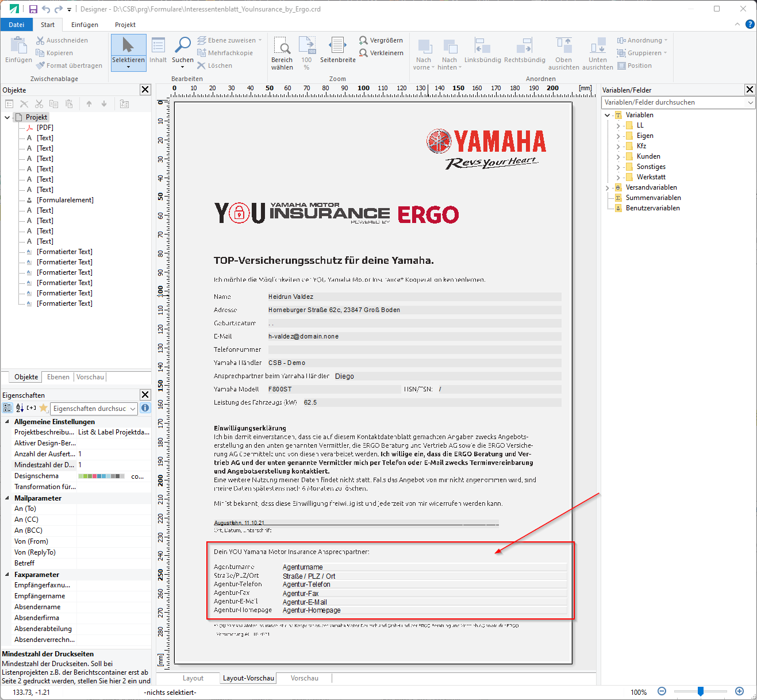The image size is (757, 700).
Task: Open Ebene zuweisen dropdown
Action: pos(229,40)
